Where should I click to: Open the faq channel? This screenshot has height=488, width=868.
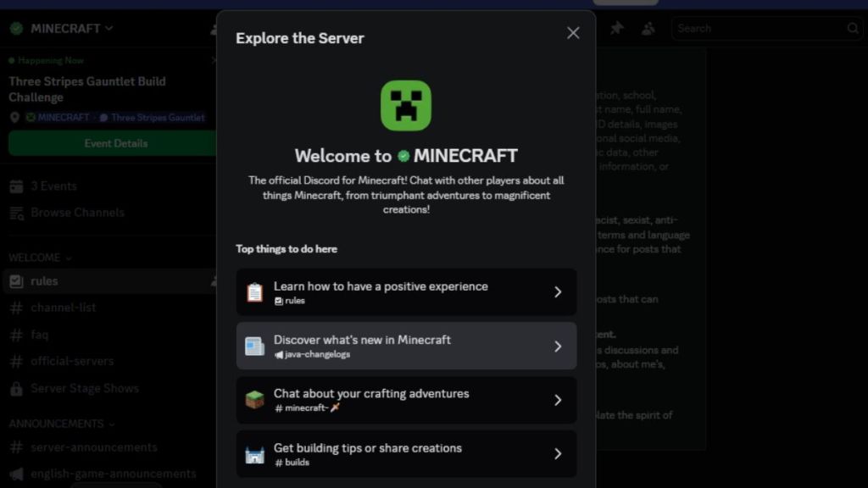38,334
